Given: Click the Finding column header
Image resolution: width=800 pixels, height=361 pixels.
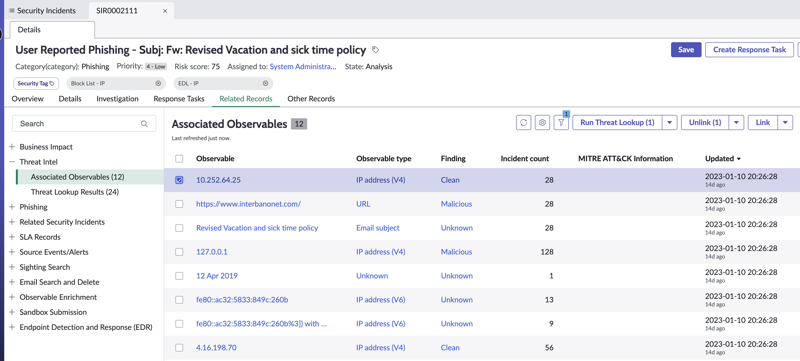Looking at the screenshot, I should tap(453, 159).
